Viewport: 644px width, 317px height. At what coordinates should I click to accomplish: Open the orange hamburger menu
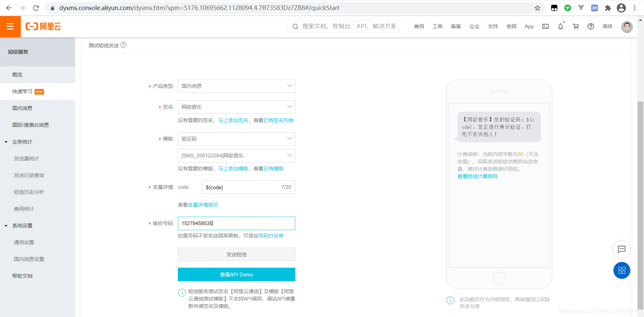tap(10, 27)
